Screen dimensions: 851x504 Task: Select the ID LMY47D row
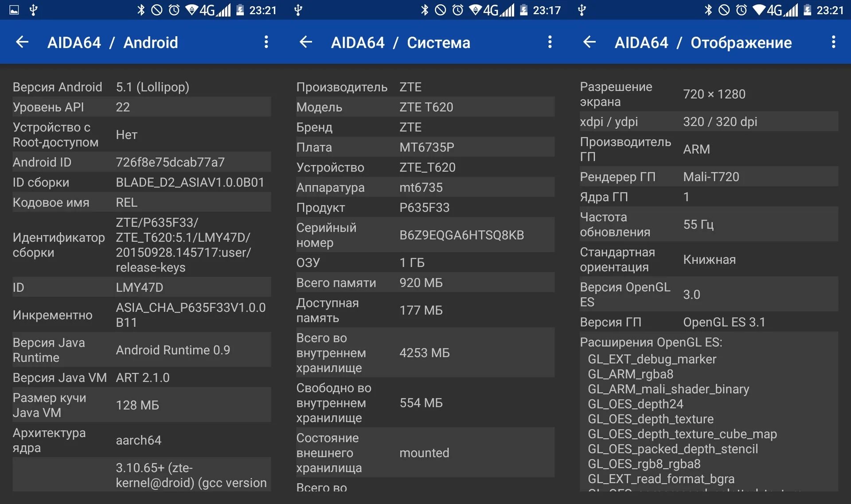142,287
